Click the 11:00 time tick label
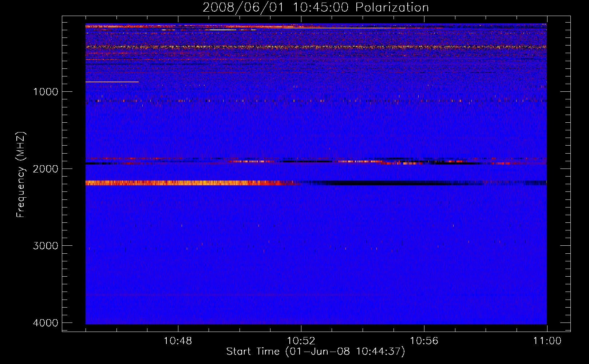Screen dimensions: 589x364 click(547, 341)
